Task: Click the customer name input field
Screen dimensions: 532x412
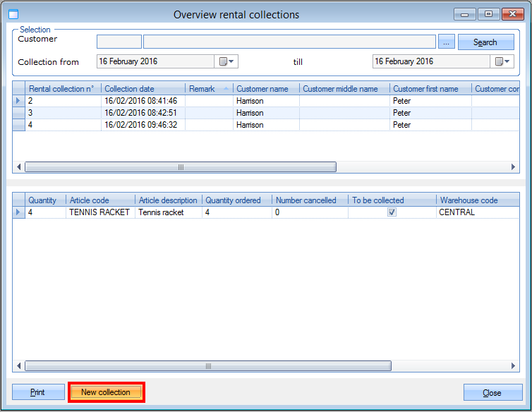Action: click(x=289, y=42)
